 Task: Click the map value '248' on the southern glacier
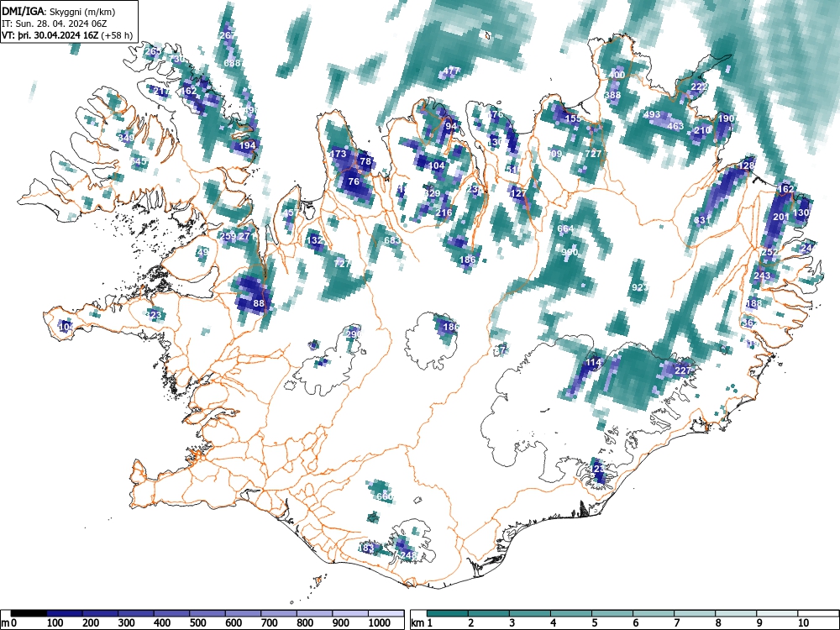click(407, 555)
